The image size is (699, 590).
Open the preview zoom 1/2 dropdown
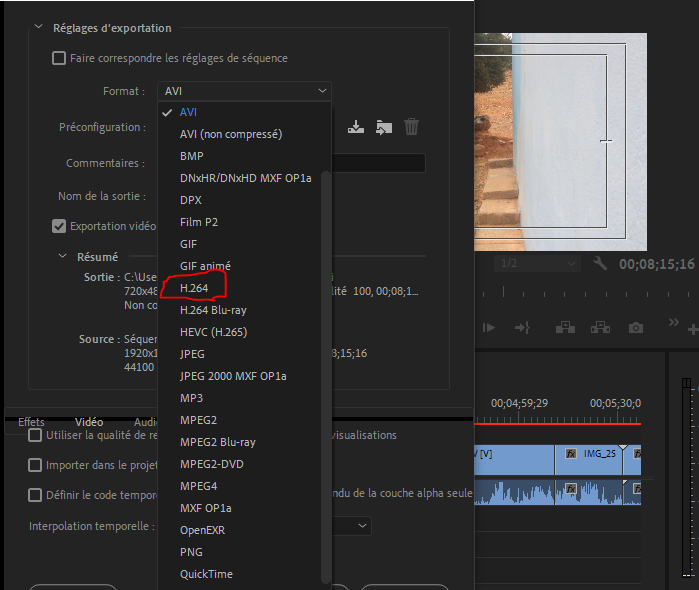pyautogui.click(x=537, y=264)
